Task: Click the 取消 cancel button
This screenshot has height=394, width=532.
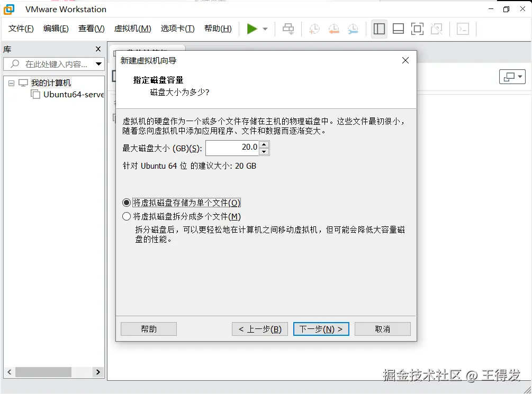Action: pos(383,329)
